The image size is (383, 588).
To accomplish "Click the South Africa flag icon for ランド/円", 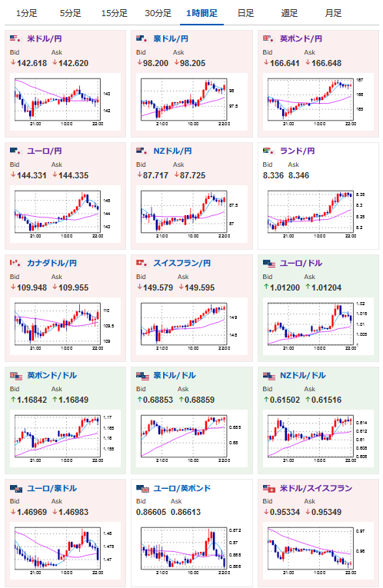I will (268, 151).
